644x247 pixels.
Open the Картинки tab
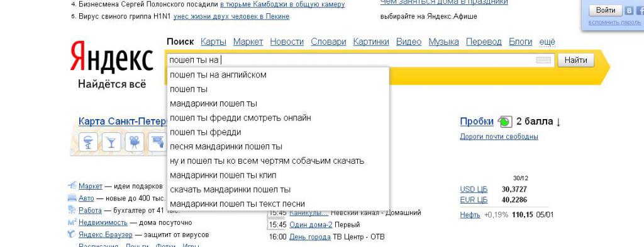371,42
